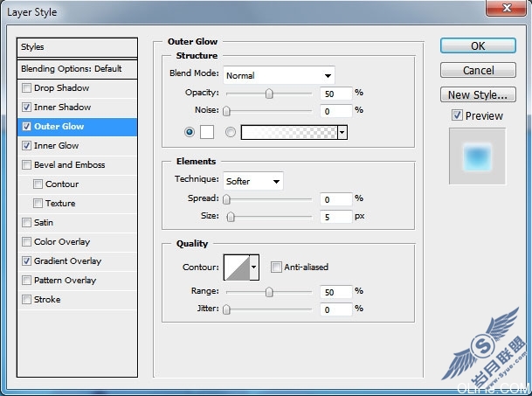Enable the Contour sub-option checkbox

(x=38, y=184)
